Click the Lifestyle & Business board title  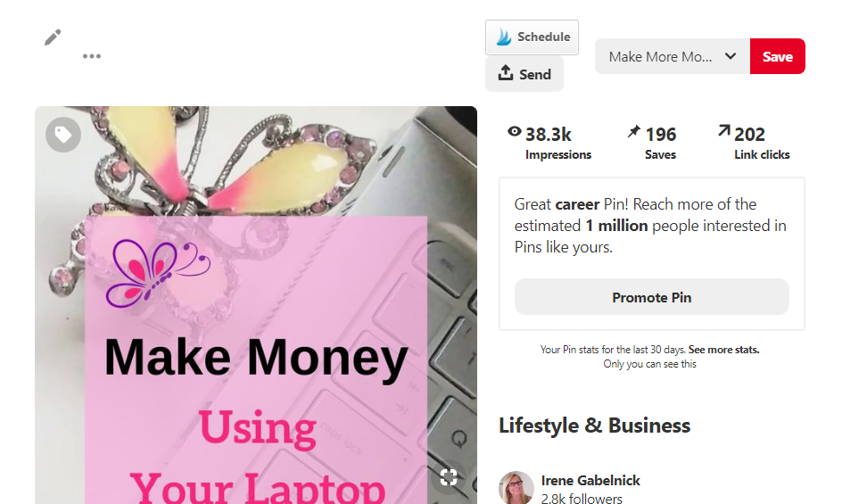pyautogui.click(x=594, y=426)
